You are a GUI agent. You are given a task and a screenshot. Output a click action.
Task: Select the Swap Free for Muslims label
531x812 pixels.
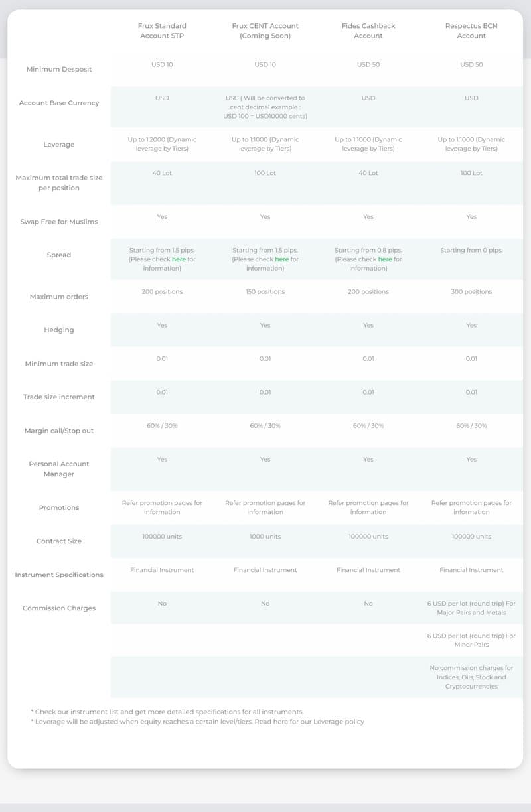pos(59,222)
